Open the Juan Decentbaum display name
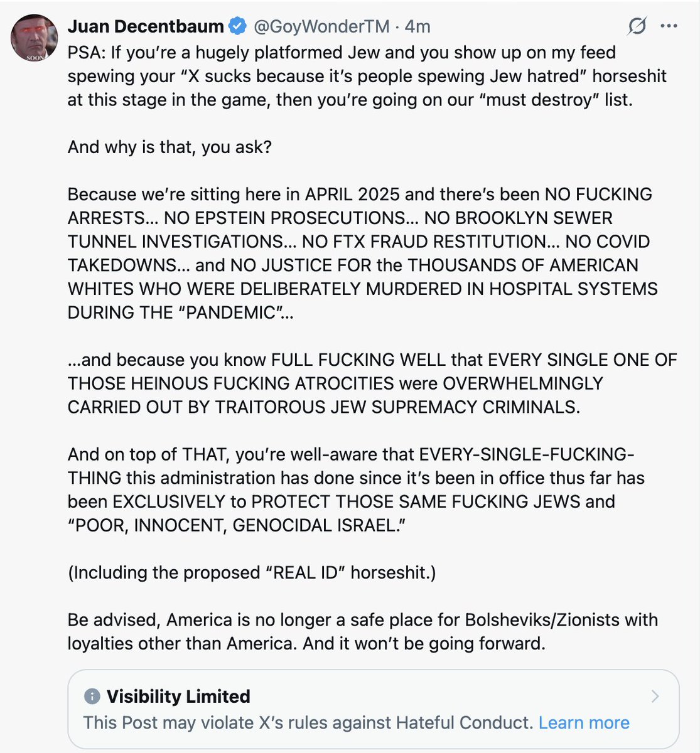 coord(146,26)
